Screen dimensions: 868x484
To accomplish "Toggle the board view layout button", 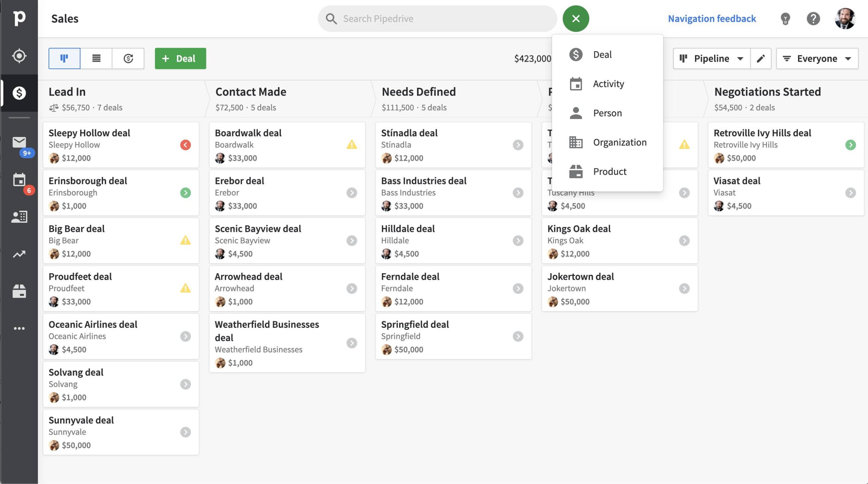I will 64,58.
